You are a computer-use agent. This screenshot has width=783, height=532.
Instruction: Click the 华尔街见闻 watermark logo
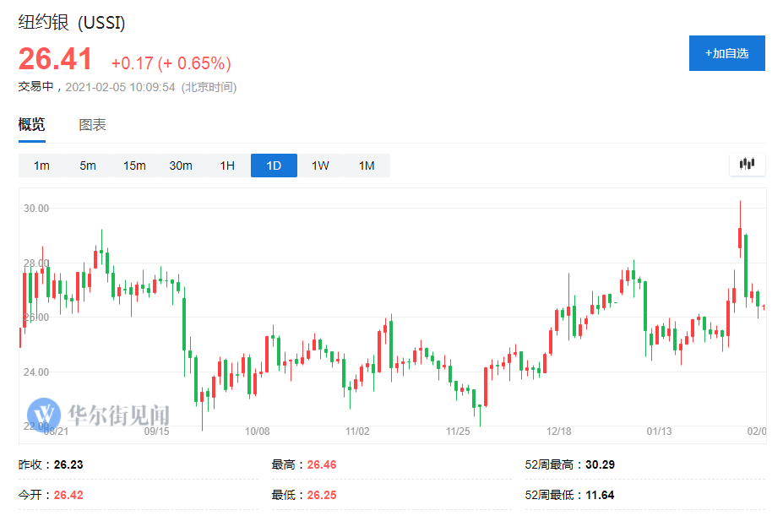tap(99, 414)
